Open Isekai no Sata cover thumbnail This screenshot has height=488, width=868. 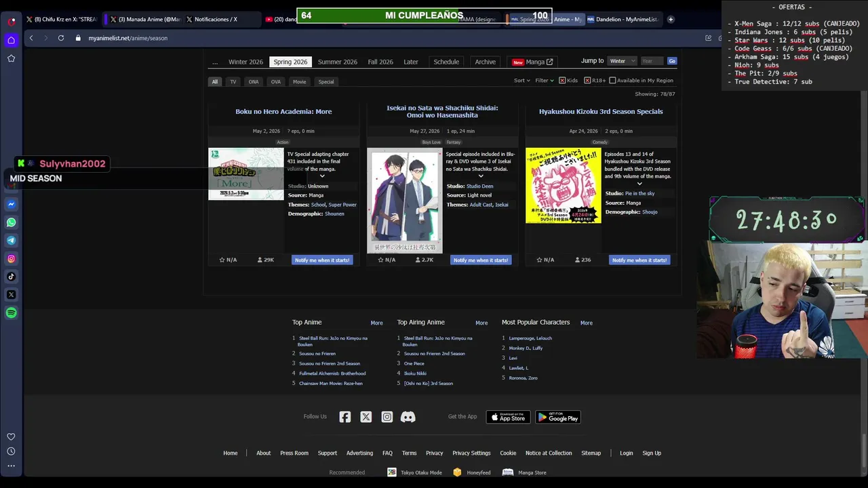click(405, 201)
